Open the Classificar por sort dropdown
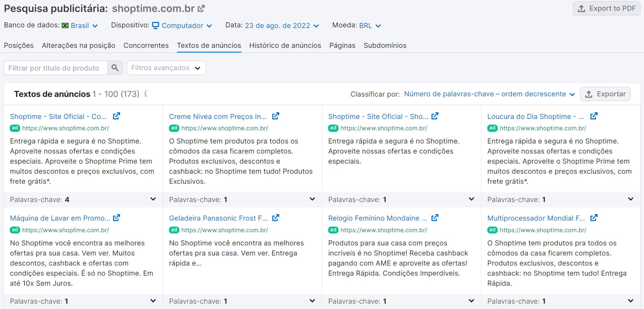This screenshot has width=644, height=309. tap(489, 94)
